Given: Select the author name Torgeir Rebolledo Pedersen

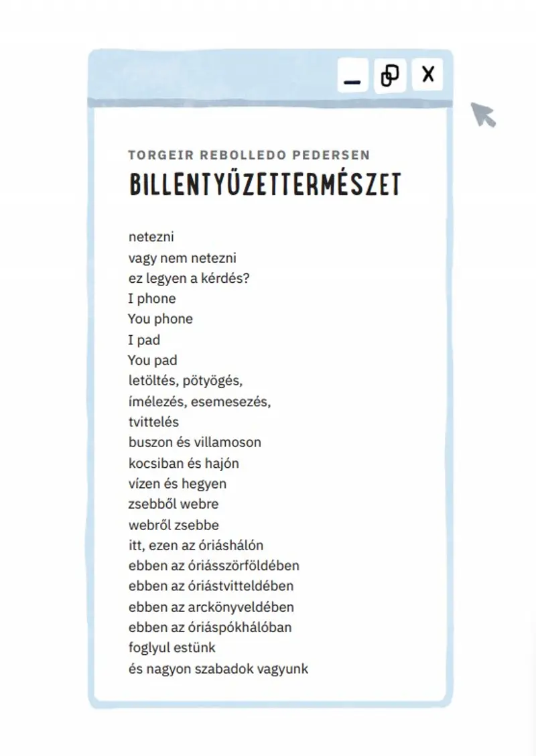Looking at the screenshot, I should (x=249, y=155).
